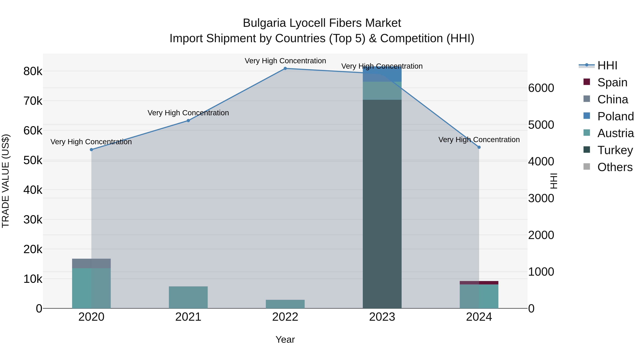This screenshot has height=362, width=644.
Task: Toggle the China legend entry
Action: tap(606, 99)
